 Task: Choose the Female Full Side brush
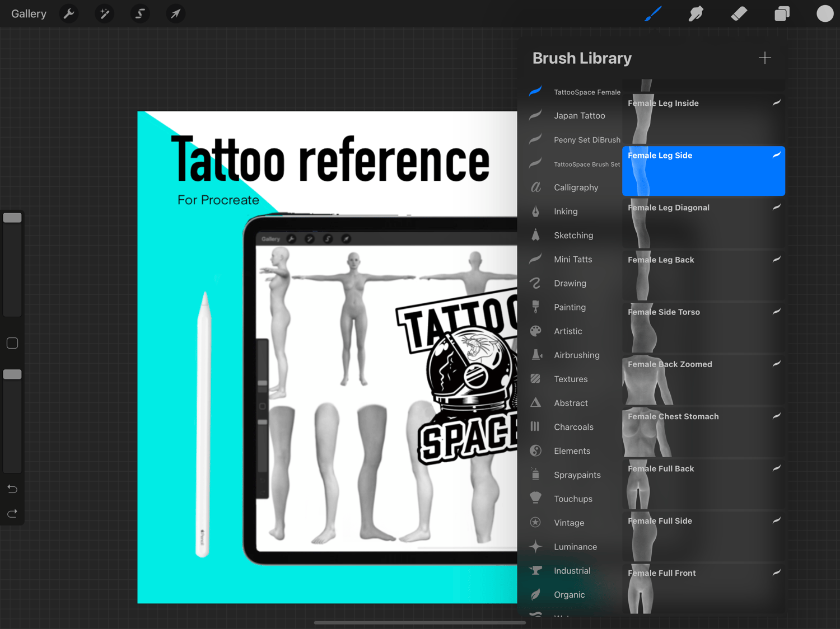pos(703,537)
